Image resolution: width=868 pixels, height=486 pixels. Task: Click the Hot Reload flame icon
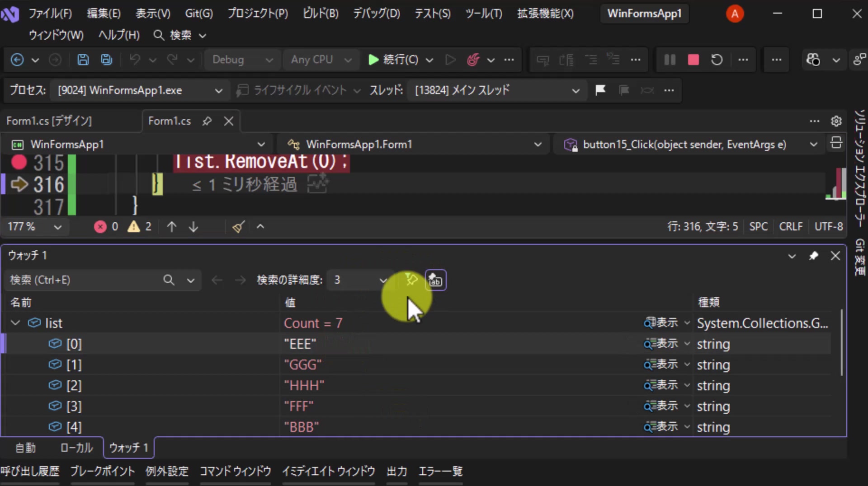[x=473, y=60]
